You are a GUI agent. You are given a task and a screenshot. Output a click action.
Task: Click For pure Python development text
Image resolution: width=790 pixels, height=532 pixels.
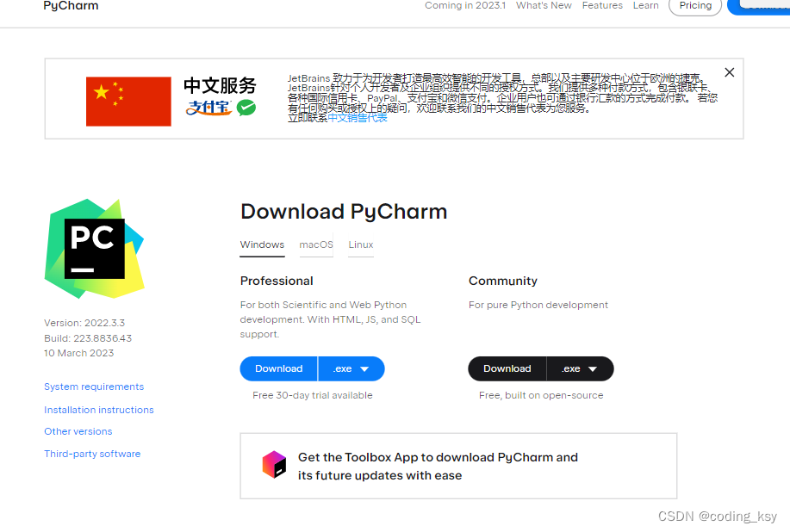[538, 305]
